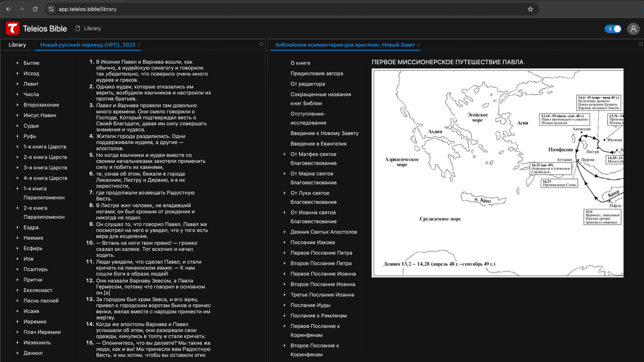Open О книге in the commentary sidebar
Image resolution: width=644 pixels, height=362 pixels.
pos(300,63)
